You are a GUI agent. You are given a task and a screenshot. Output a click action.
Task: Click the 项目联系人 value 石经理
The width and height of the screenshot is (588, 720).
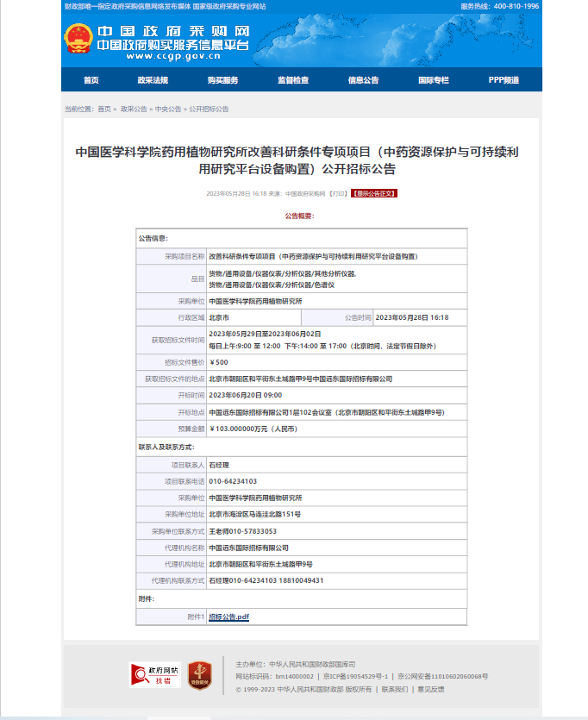click(x=219, y=465)
